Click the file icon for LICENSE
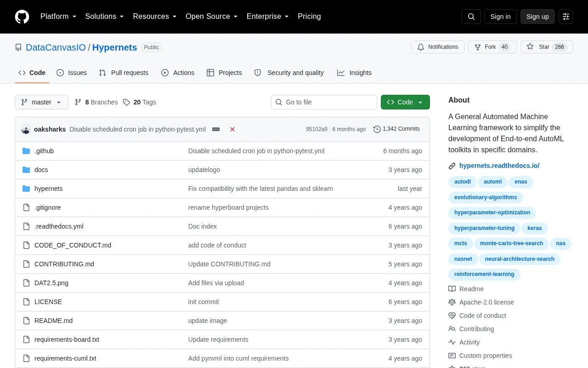 (x=26, y=302)
